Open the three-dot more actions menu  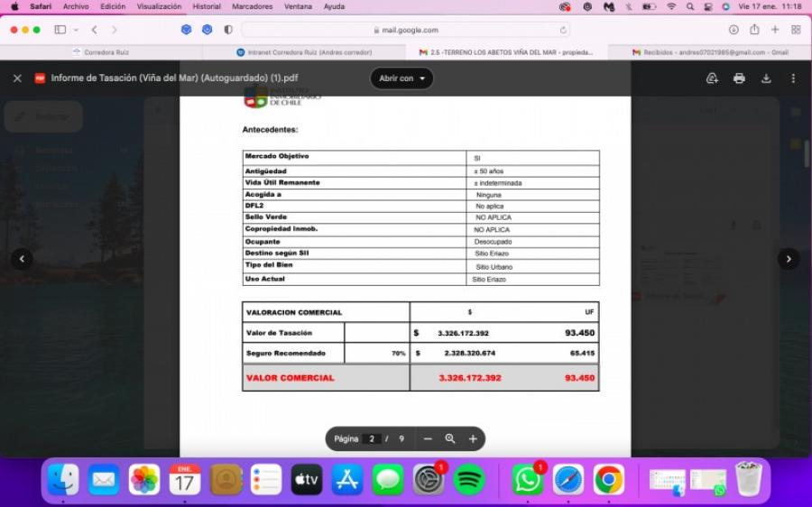coord(793,78)
